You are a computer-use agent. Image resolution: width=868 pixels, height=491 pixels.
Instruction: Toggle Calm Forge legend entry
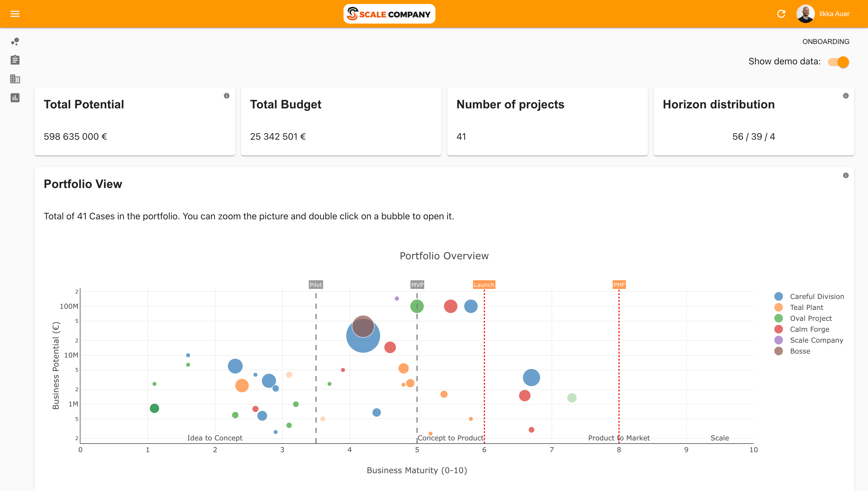809,329
